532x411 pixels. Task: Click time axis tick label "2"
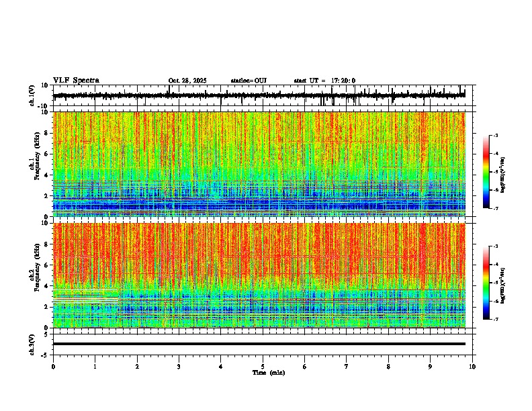coord(137,367)
